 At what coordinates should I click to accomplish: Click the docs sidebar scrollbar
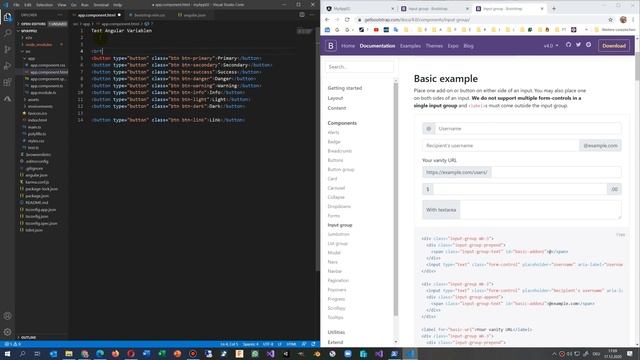click(396, 200)
